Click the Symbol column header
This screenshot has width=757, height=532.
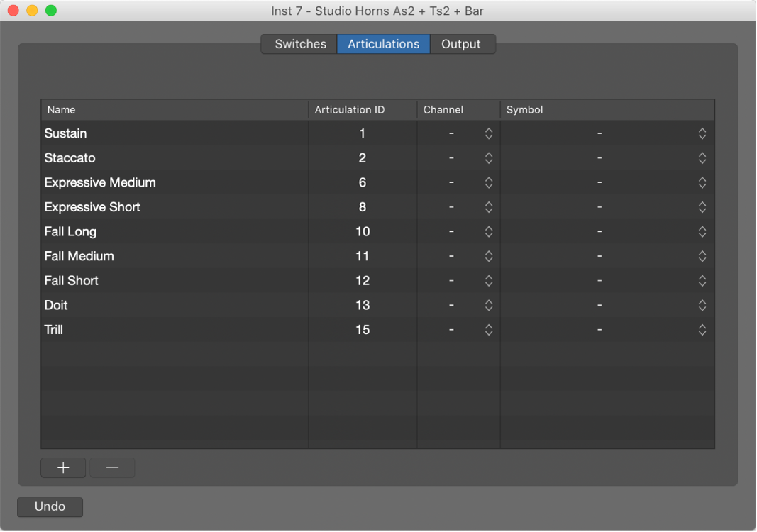pyautogui.click(x=607, y=110)
